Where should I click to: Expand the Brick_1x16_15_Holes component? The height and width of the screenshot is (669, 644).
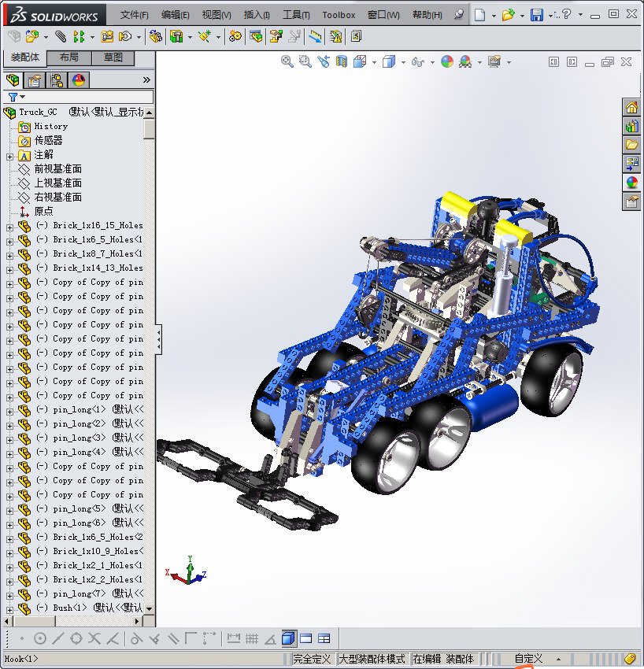pyautogui.click(x=9, y=227)
